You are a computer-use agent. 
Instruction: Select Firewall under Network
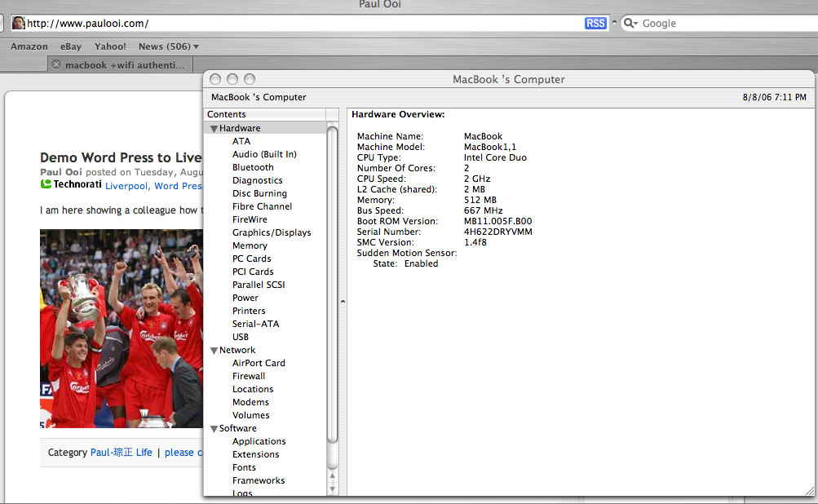pyautogui.click(x=249, y=376)
